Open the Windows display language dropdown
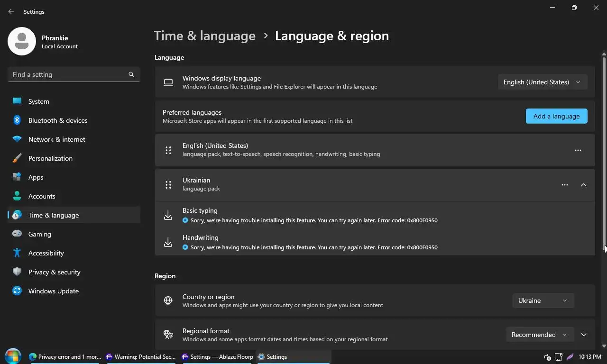This screenshot has height=364, width=607. 542,82
